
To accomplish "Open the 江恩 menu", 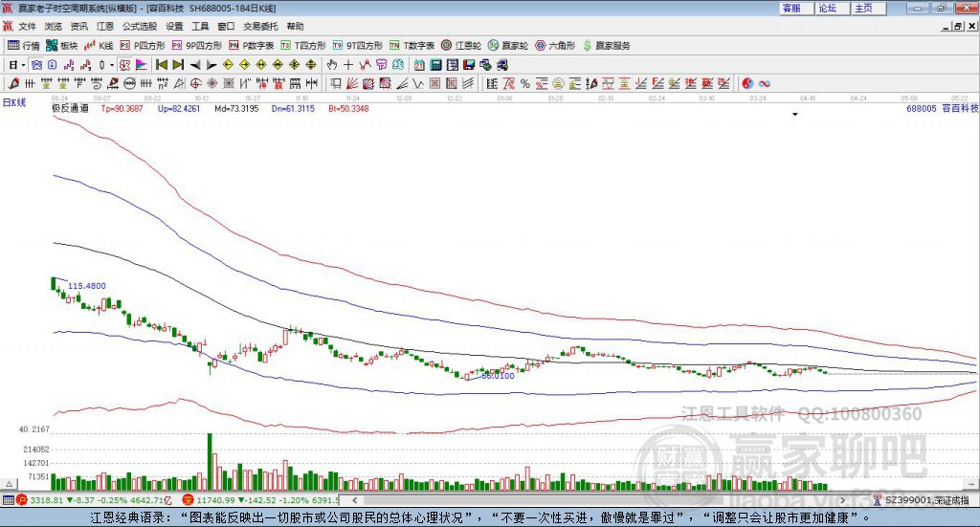I will coord(105,26).
